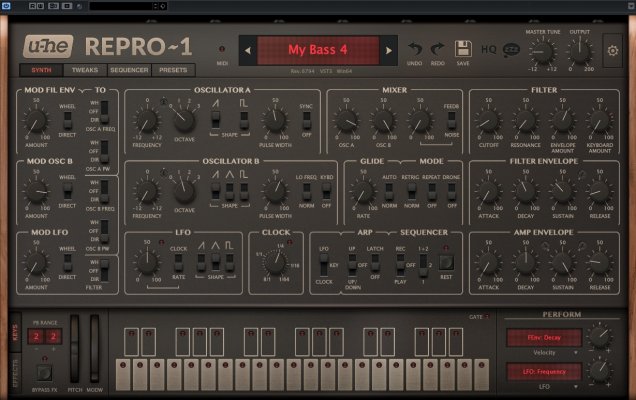Click the sleep (zzz) bubble icon
This screenshot has height=400, width=636.
[511, 50]
